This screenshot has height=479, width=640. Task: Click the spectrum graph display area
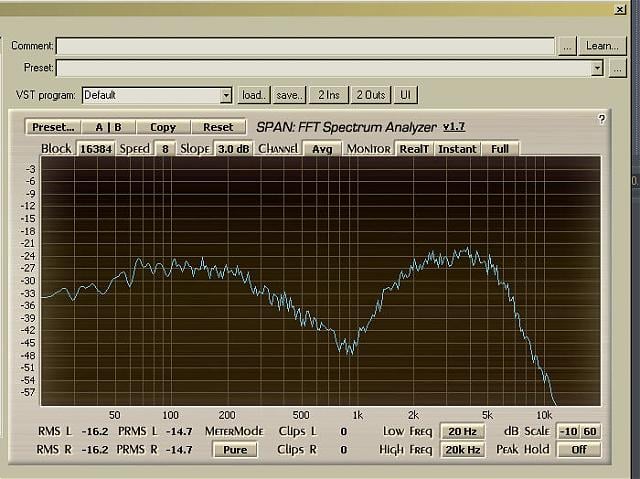click(x=320, y=281)
